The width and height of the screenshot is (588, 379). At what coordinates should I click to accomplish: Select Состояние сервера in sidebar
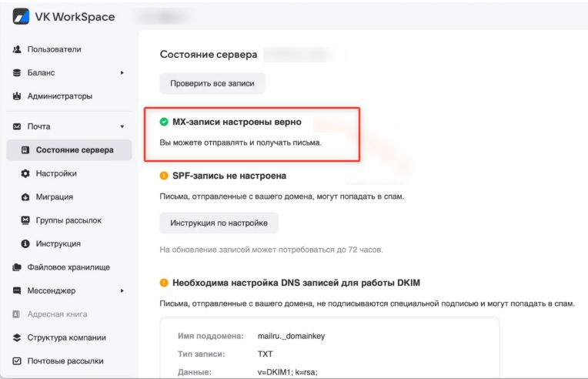click(75, 150)
